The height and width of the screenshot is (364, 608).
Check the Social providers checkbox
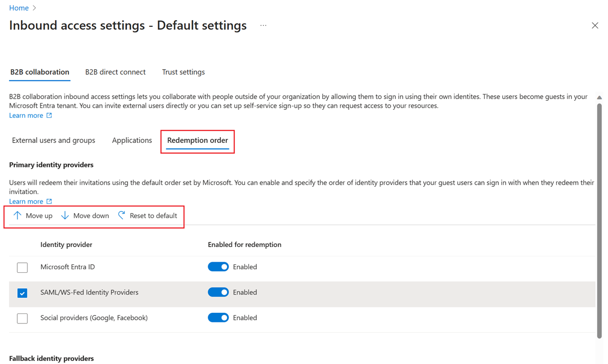tap(22, 318)
